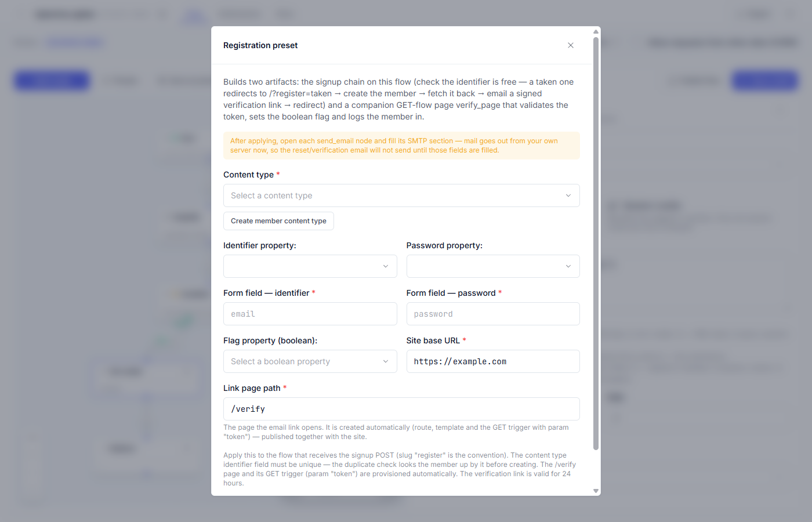
Task: Click the Link page path input containing /verify
Action: [401, 409]
